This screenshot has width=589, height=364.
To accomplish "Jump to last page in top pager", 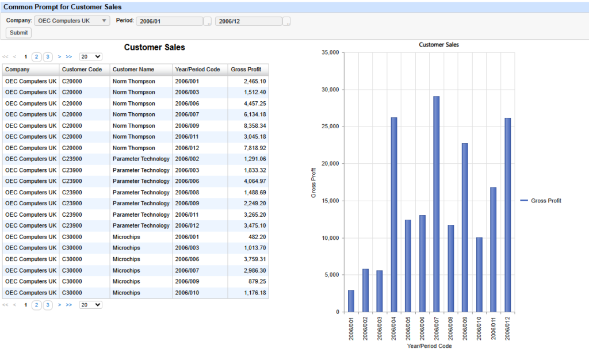I will (x=69, y=57).
